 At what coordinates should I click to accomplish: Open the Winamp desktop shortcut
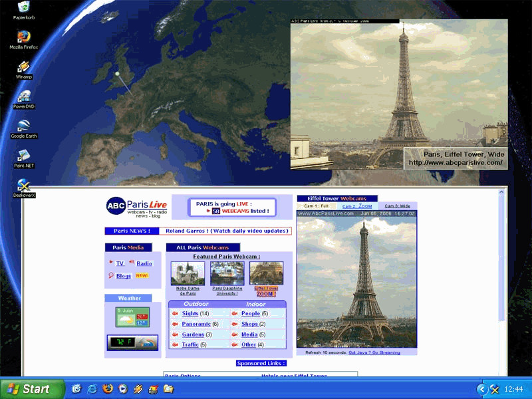pyautogui.click(x=24, y=70)
